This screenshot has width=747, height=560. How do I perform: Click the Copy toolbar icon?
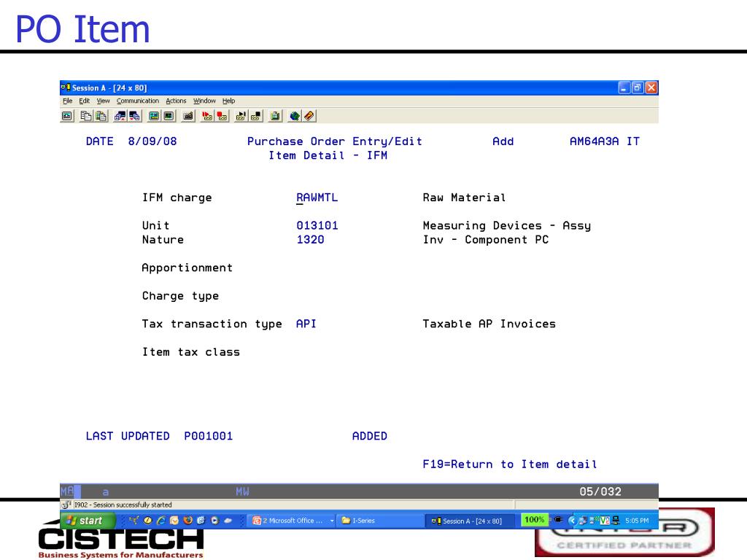tap(86, 116)
